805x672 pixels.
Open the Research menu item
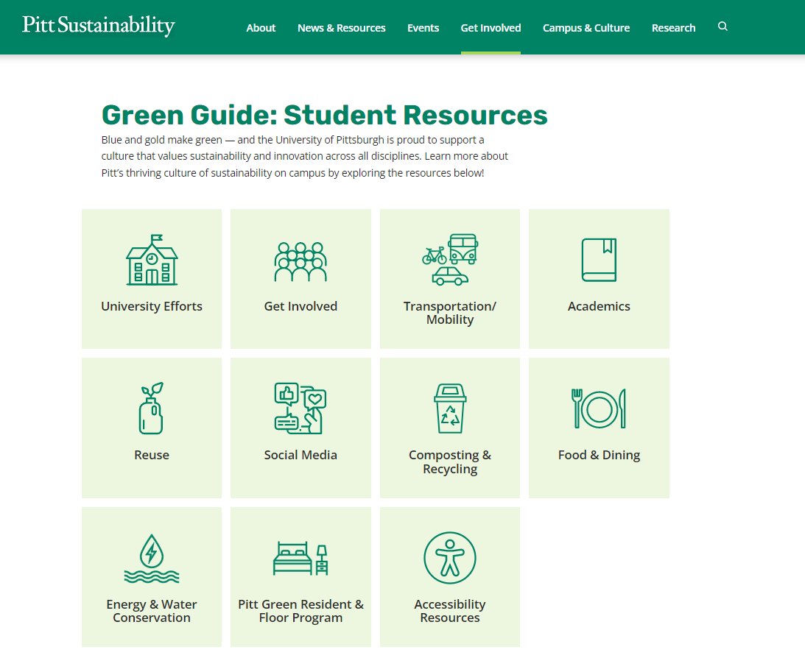point(674,28)
